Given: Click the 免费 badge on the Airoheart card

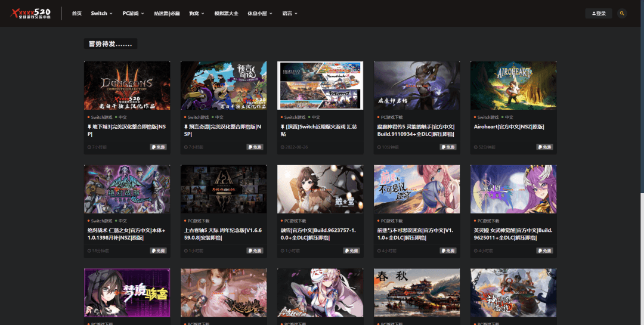Looking at the screenshot, I should 544,147.
